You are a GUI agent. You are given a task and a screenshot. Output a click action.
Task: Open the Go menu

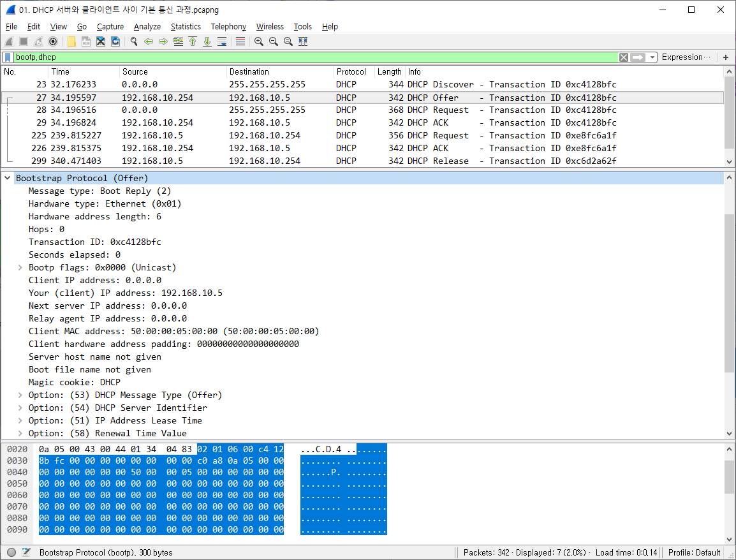[82, 27]
